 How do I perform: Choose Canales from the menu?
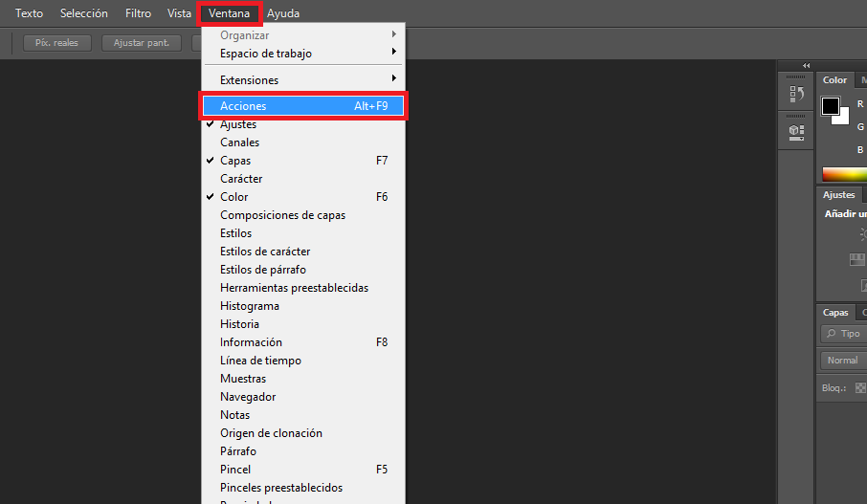pyautogui.click(x=303, y=142)
